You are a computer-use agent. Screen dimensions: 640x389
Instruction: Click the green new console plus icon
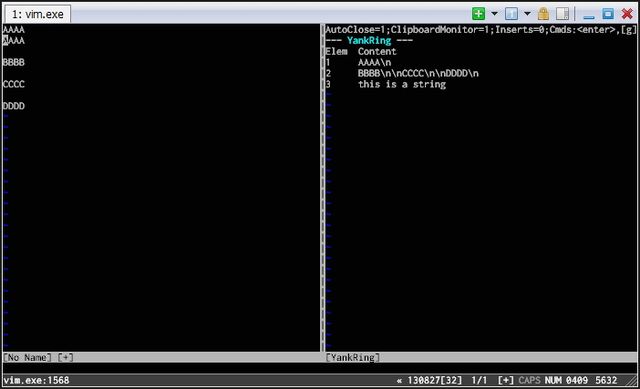(478, 13)
